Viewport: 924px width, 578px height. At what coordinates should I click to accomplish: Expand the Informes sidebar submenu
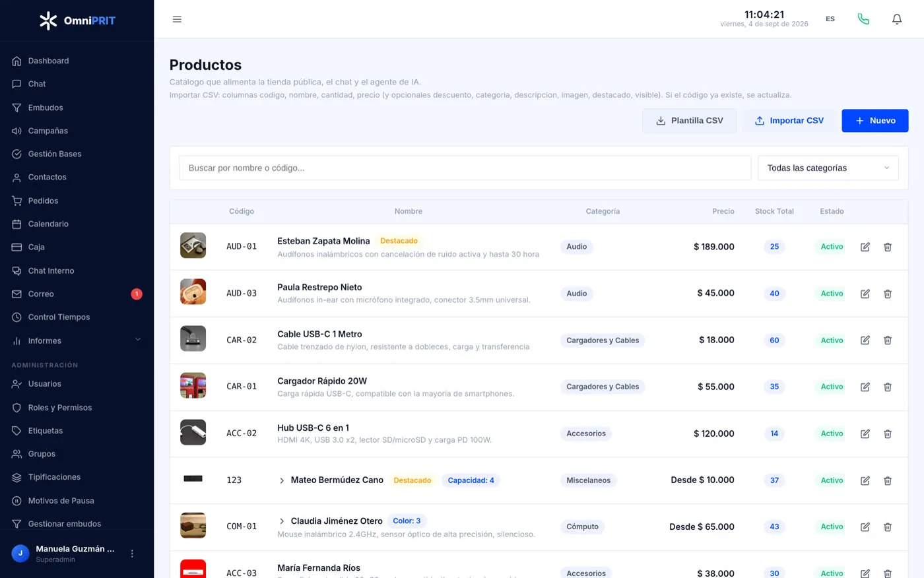138,340
